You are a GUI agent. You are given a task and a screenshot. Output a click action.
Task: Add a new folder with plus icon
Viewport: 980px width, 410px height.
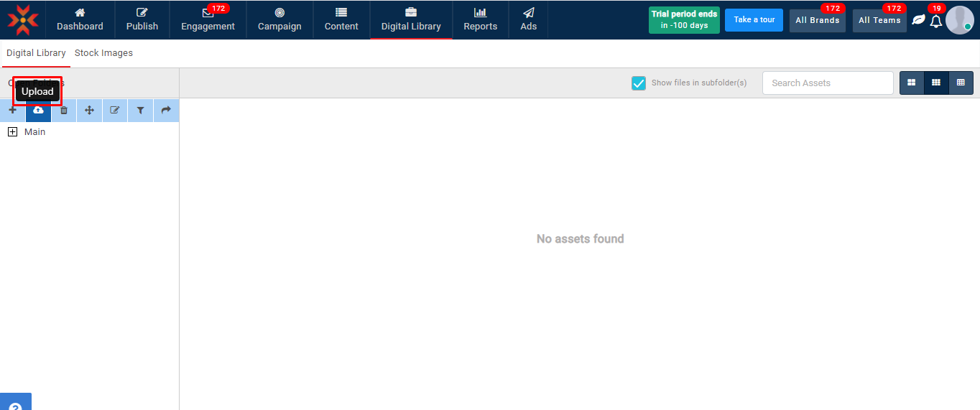pos(12,111)
